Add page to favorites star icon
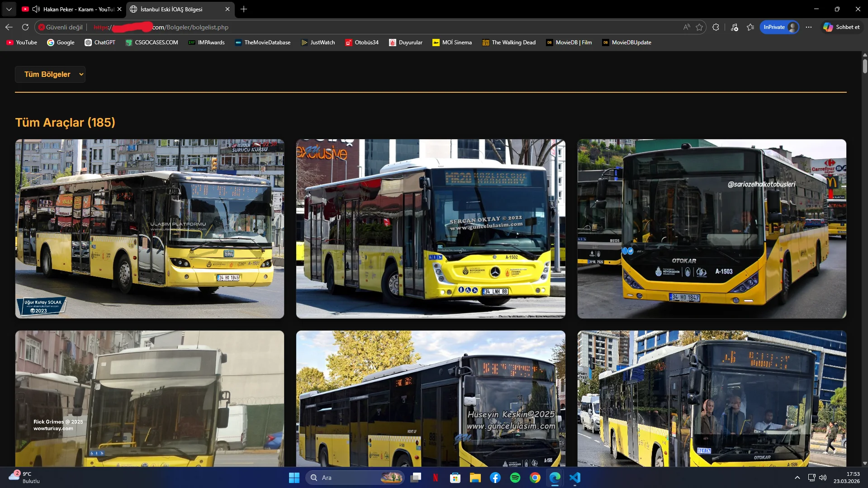The width and height of the screenshot is (868, 488). click(x=699, y=27)
